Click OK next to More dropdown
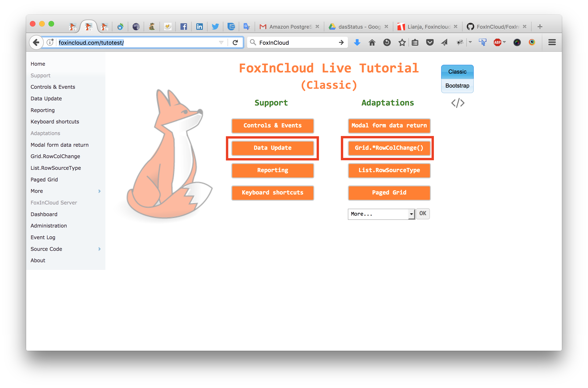The height and width of the screenshot is (388, 588). (x=422, y=214)
